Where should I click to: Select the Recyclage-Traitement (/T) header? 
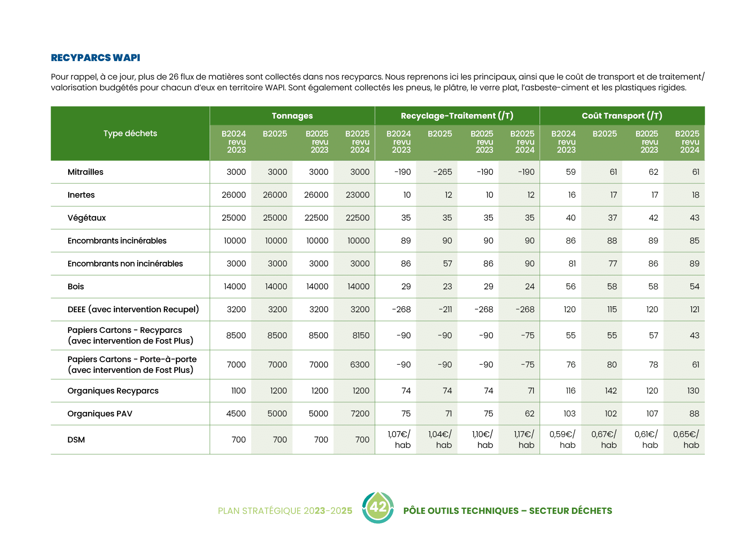coord(457,116)
